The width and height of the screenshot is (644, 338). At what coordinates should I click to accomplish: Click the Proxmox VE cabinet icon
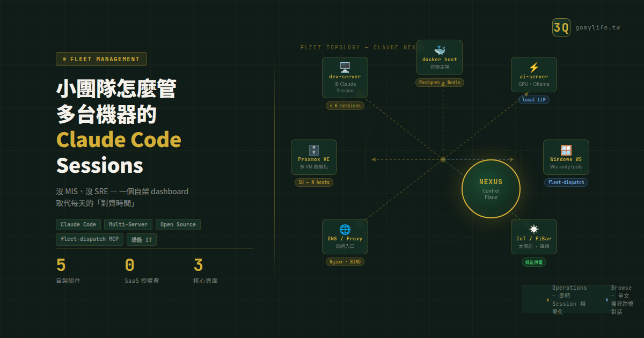click(x=314, y=150)
